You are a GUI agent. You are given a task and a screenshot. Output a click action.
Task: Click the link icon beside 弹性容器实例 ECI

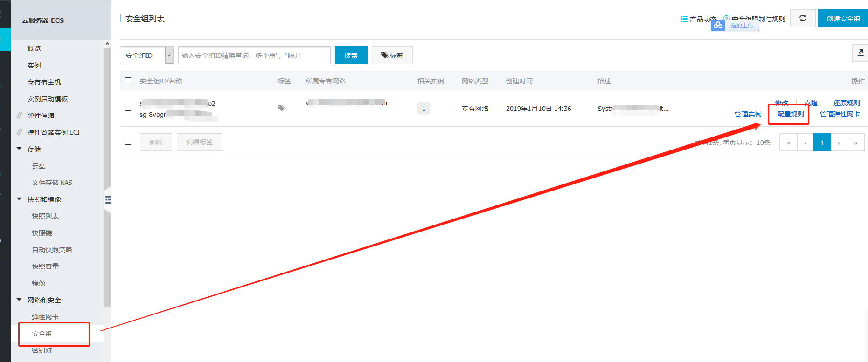click(x=20, y=132)
